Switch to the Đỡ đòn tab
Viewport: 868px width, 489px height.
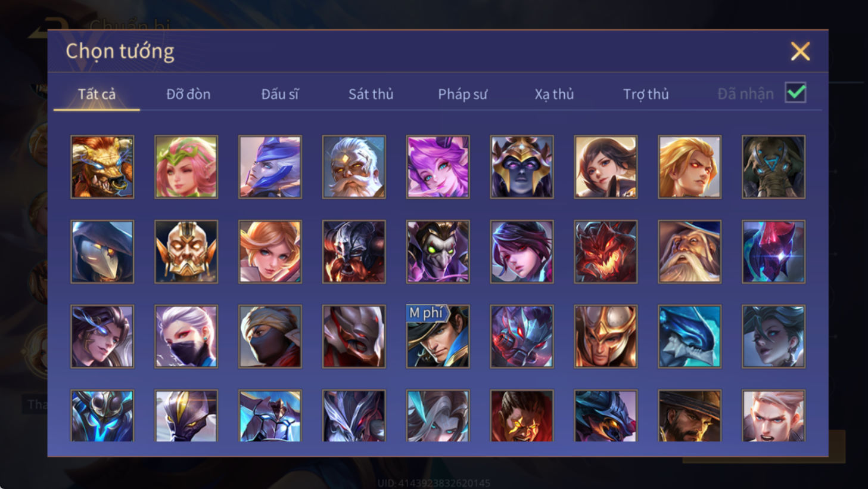[188, 94]
